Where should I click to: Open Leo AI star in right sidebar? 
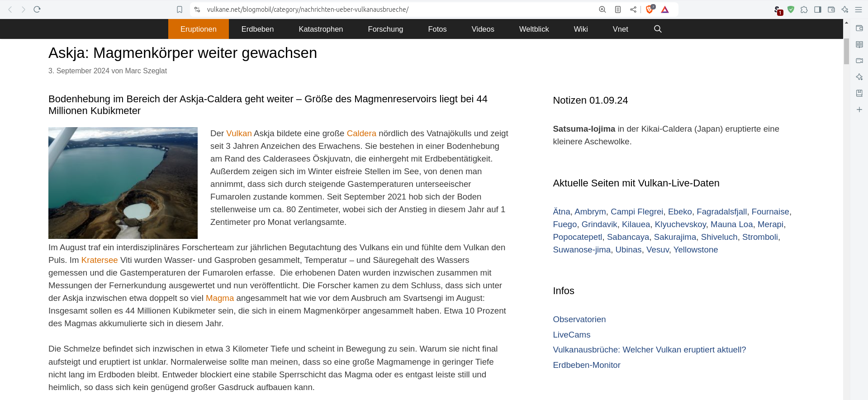pyautogui.click(x=859, y=77)
